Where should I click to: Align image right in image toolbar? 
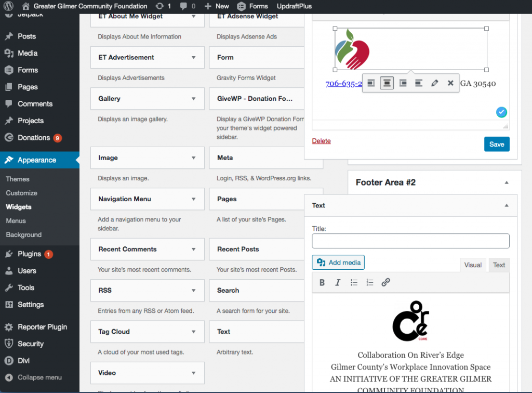click(403, 83)
